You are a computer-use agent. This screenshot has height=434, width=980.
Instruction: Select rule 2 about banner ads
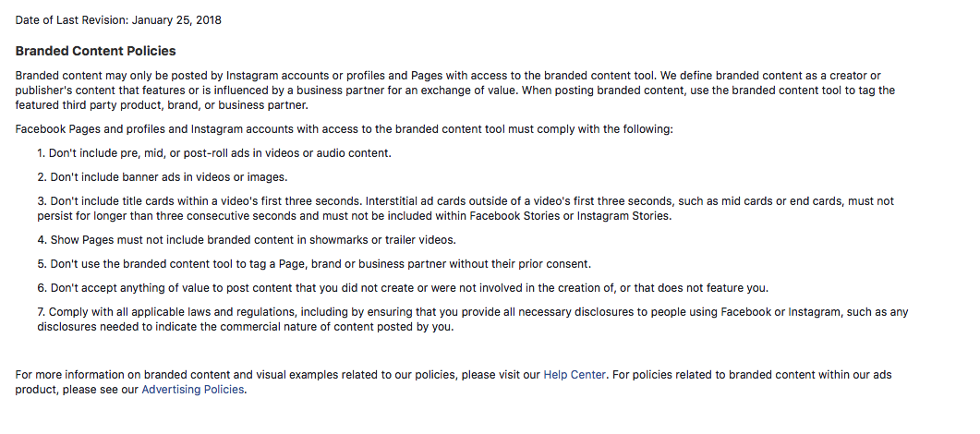tap(162, 177)
